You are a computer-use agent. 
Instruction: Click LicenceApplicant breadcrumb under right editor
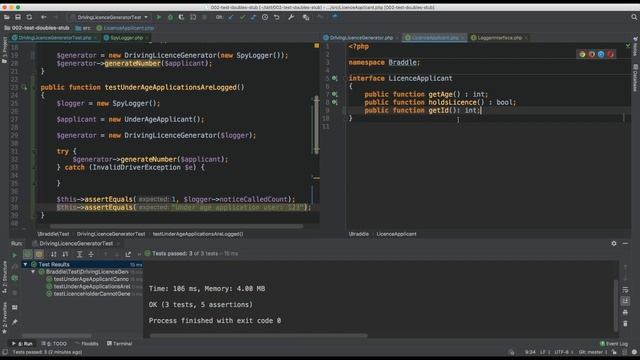click(x=396, y=234)
